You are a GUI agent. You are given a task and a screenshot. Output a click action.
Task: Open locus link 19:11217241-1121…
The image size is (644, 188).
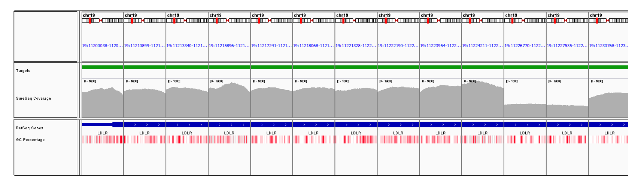(271, 46)
